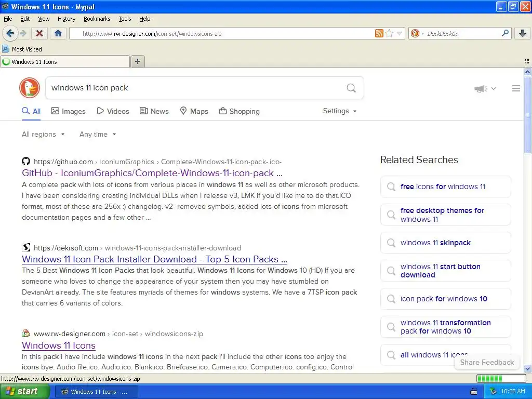Open the Settings dropdown

pos(340,111)
